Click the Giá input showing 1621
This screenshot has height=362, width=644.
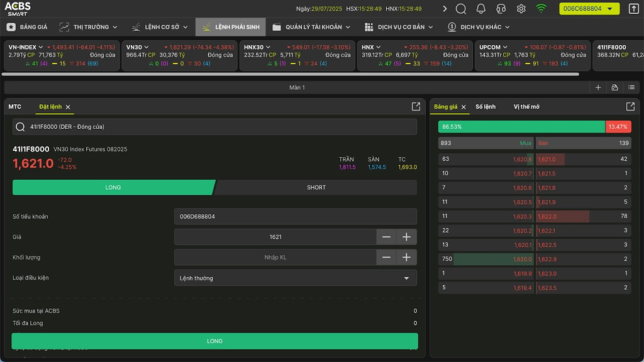[275, 237]
